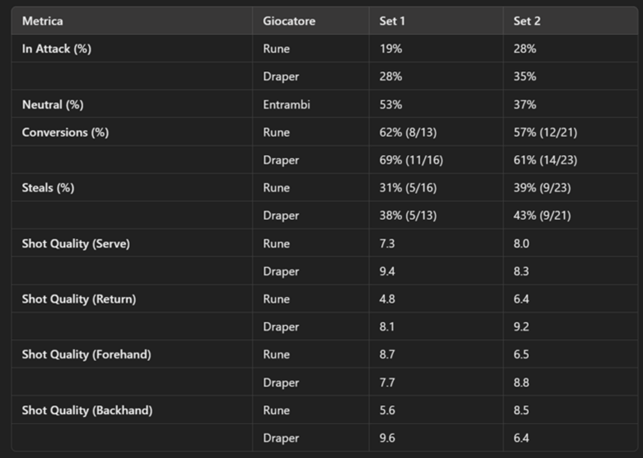Click the 'Entrambi' player cell
643x458 pixels.
(285, 104)
